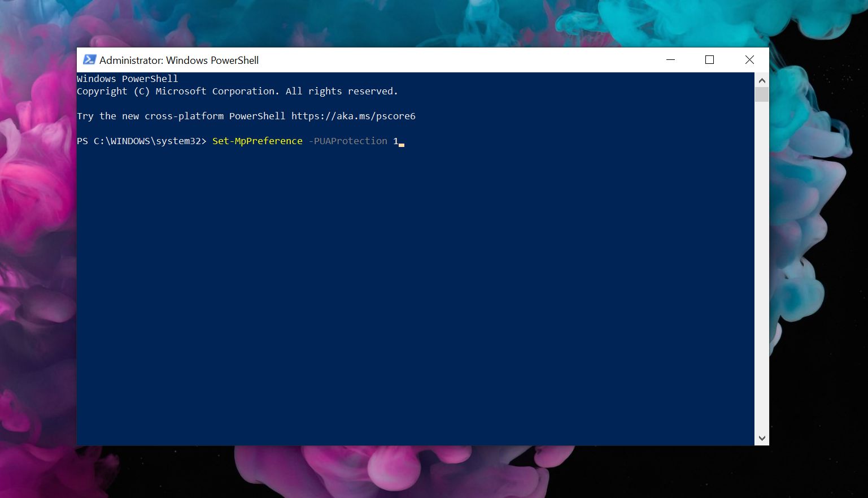Click the 'Windows PowerShell' header line
This screenshot has width=868, height=498.
pyautogui.click(x=128, y=79)
